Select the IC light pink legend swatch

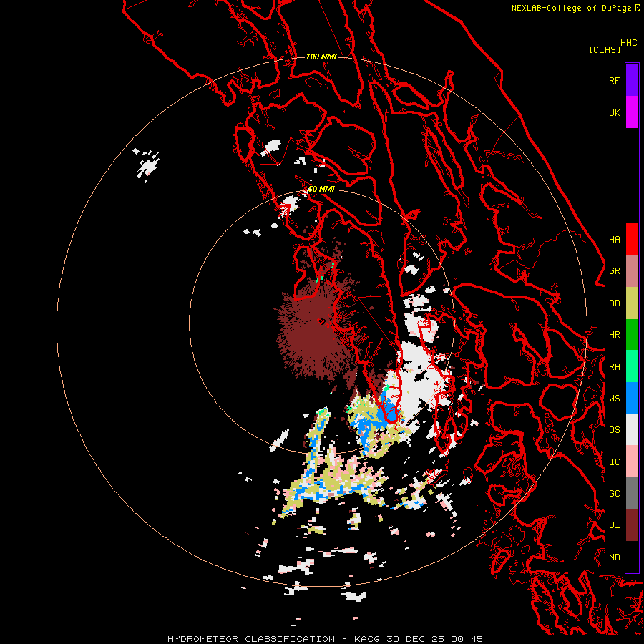(632, 462)
